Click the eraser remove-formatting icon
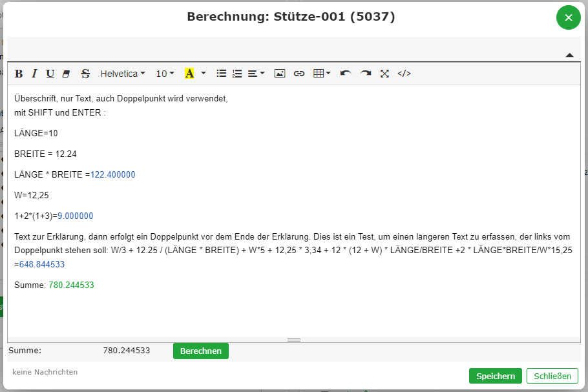The image size is (588, 392). [x=66, y=74]
